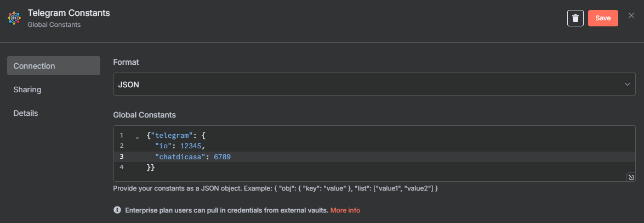The image size is (644, 223).
Task: Click the chevron arrow of Format dropdown
Action: [x=627, y=84]
